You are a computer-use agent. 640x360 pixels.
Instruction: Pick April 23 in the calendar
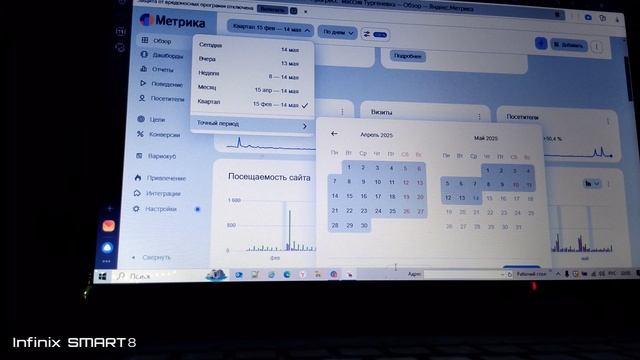click(364, 211)
